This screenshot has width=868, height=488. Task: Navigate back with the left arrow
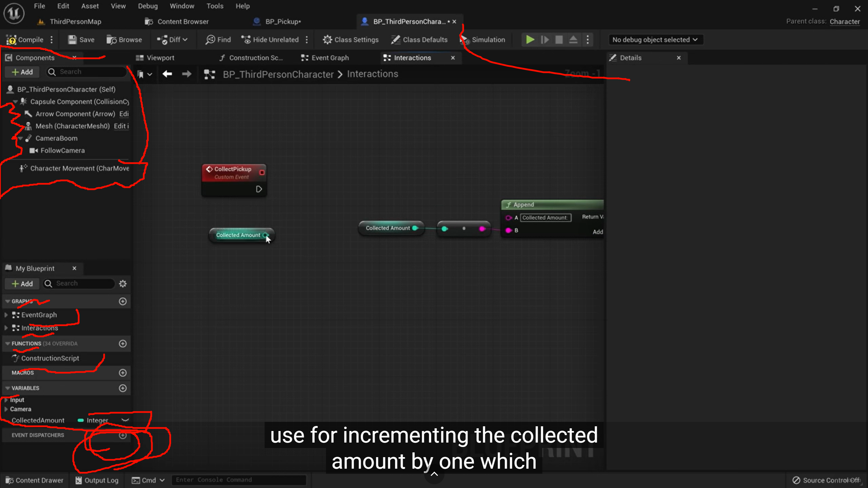click(167, 74)
